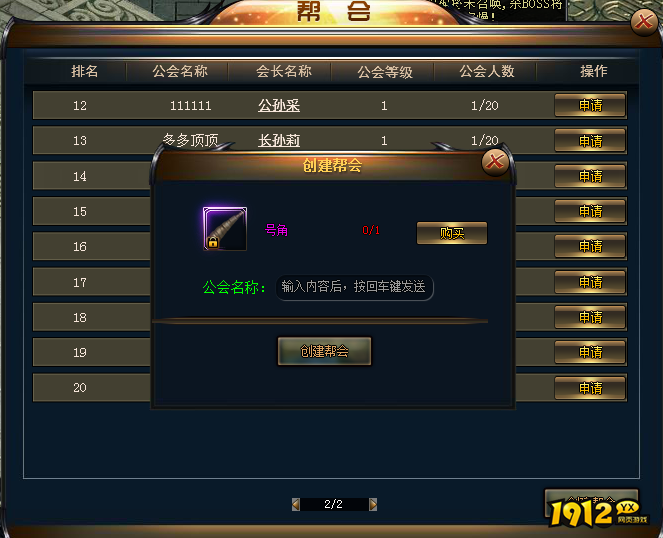The height and width of the screenshot is (538, 663).
Task: Click 购买 to buy the horn
Action: (452, 233)
